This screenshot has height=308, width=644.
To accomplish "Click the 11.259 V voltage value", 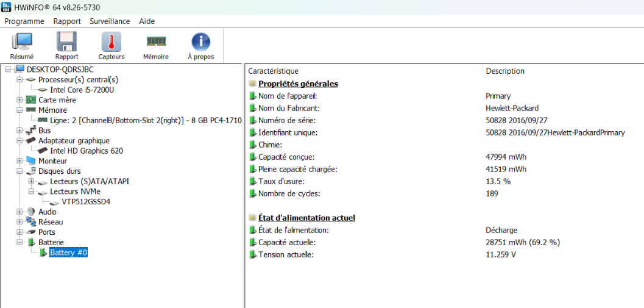I will (501, 254).
